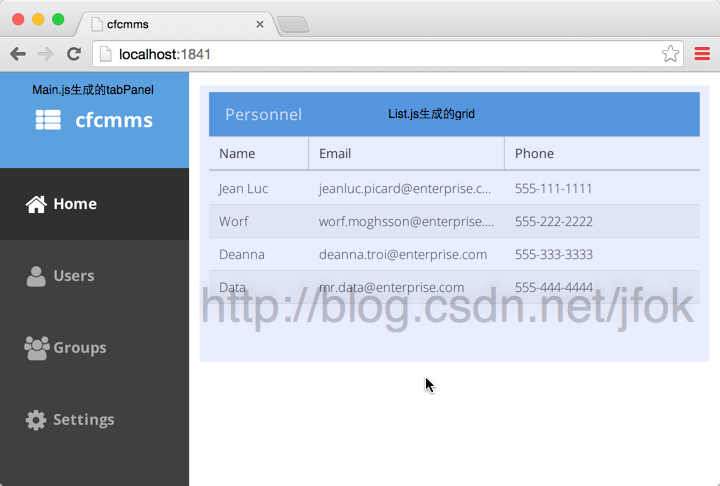Sort by the Name column header
This screenshot has height=486, width=720.
pos(259,153)
